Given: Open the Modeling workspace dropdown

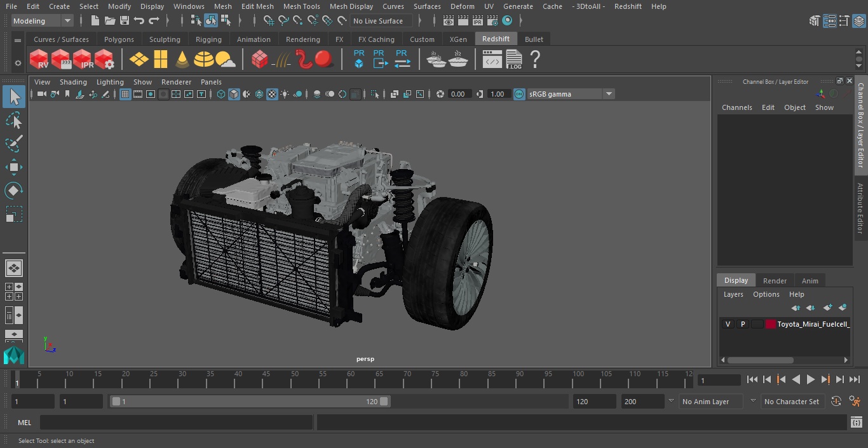Looking at the screenshot, I should [x=43, y=21].
